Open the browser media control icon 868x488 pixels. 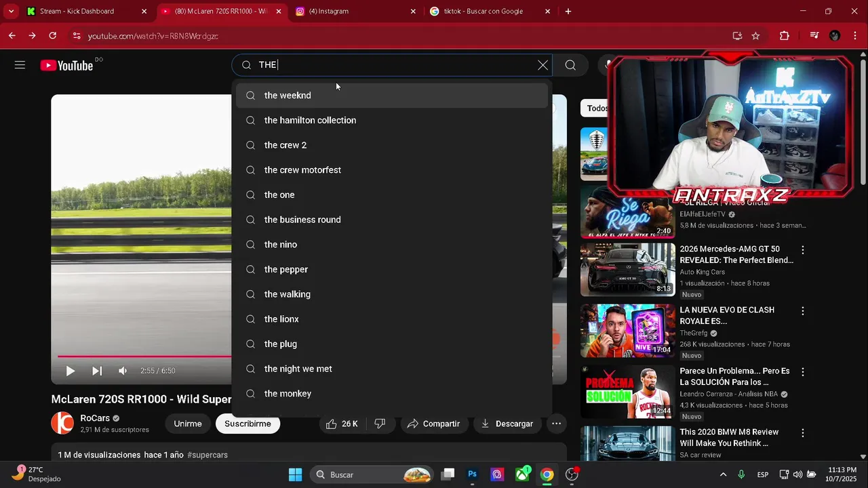pyautogui.click(x=814, y=36)
